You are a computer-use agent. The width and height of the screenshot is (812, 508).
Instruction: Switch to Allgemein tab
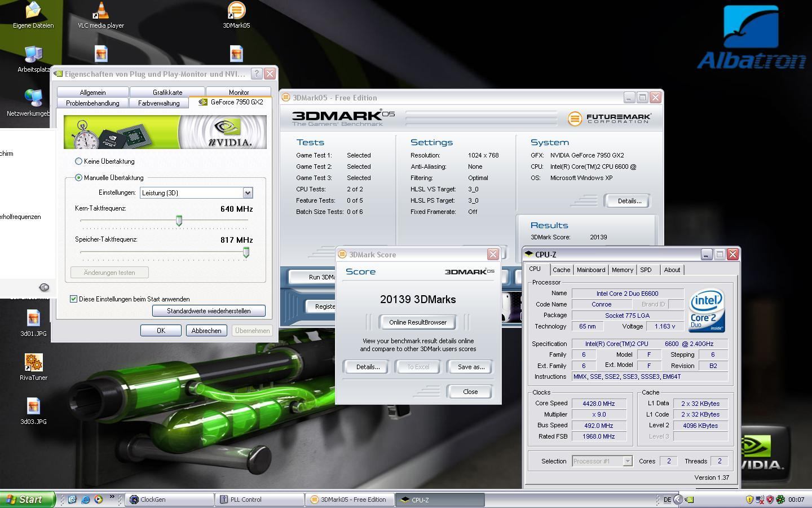pos(92,92)
